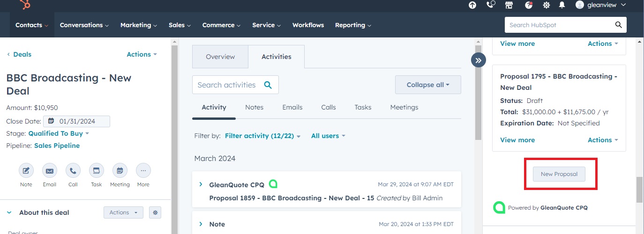Viewport: 644px width, 234px height.
Task: Open the Reporting menu
Action: tap(353, 25)
